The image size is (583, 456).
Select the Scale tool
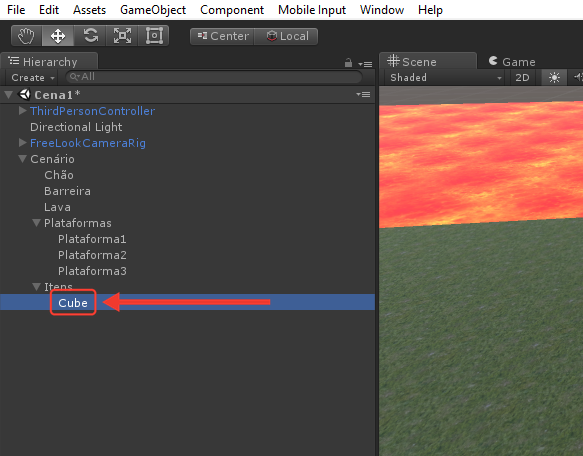tap(122, 36)
